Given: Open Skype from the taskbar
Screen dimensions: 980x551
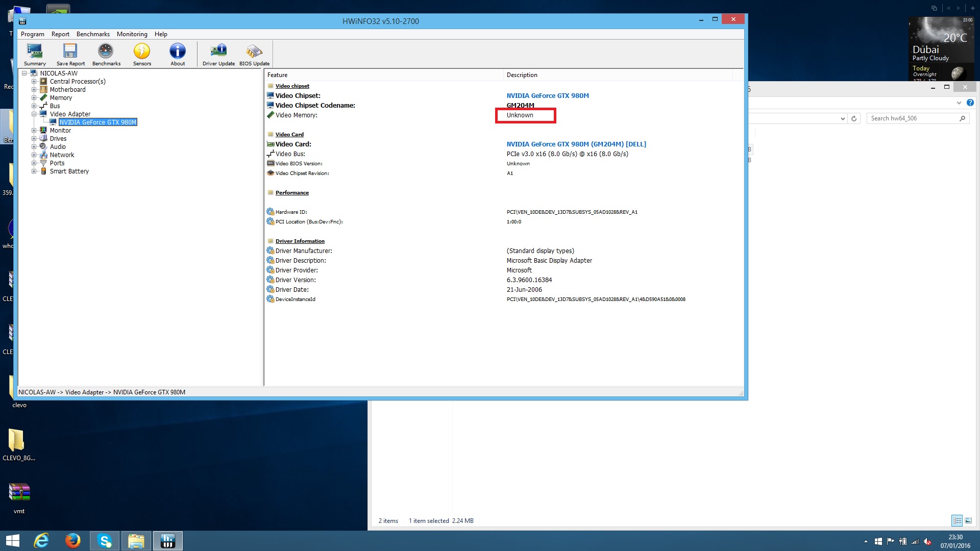Looking at the screenshot, I should (x=105, y=541).
